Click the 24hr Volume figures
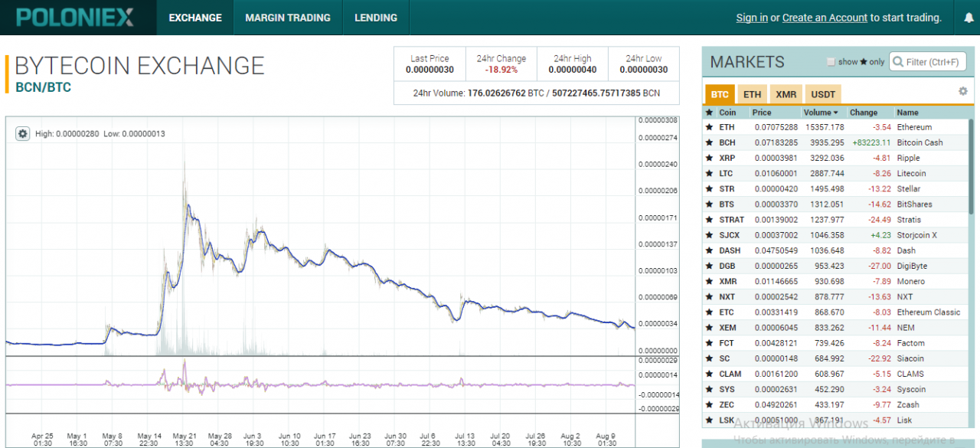 coord(536,93)
